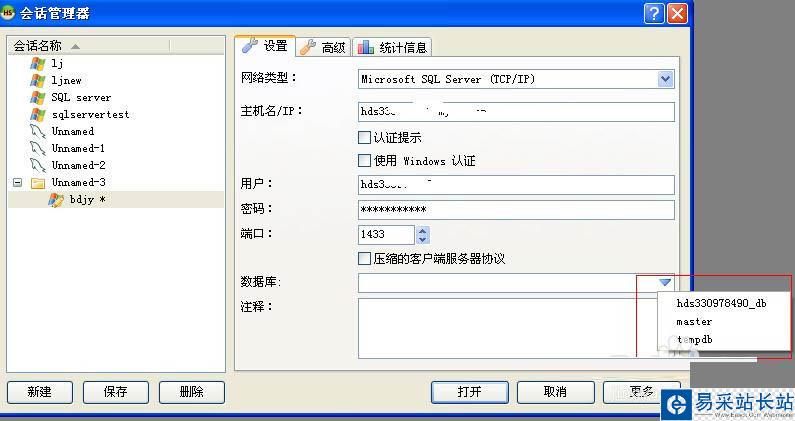Click the dolphin icon beside Unnamed-1
Screen dimensions: 795x421
(38, 148)
